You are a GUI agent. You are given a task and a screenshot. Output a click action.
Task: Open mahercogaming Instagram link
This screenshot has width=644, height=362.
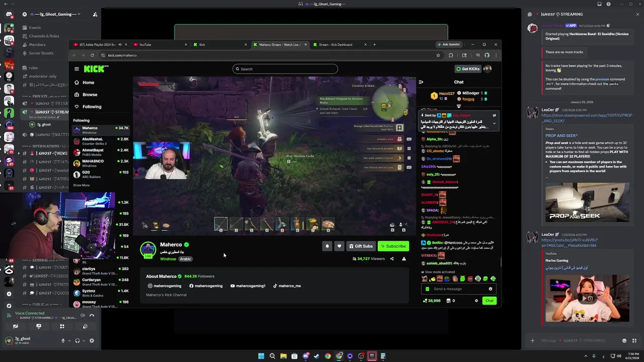pyautogui.click(x=165, y=286)
